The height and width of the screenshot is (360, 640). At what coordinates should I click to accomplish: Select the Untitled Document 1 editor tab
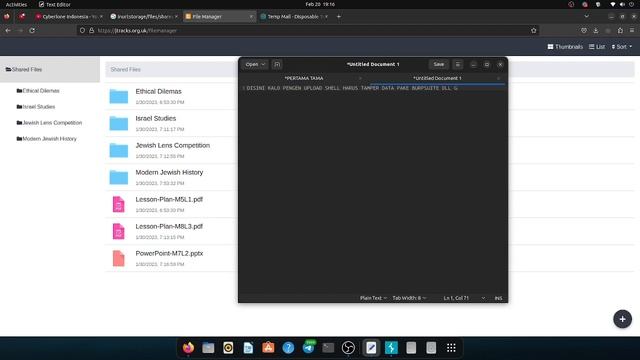(437, 78)
